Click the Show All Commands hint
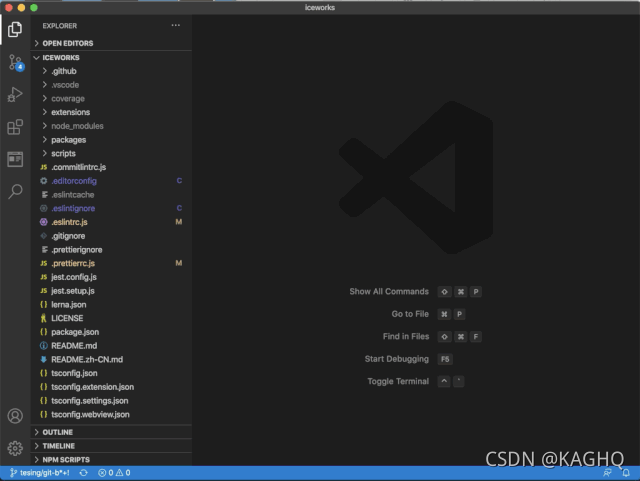The width and height of the screenshot is (640, 481). [x=389, y=292]
